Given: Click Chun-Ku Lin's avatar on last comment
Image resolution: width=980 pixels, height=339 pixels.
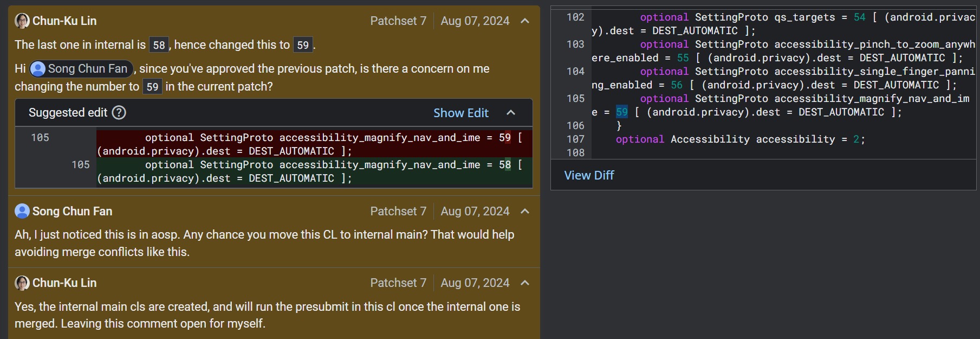Looking at the screenshot, I should click(x=22, y=283).
